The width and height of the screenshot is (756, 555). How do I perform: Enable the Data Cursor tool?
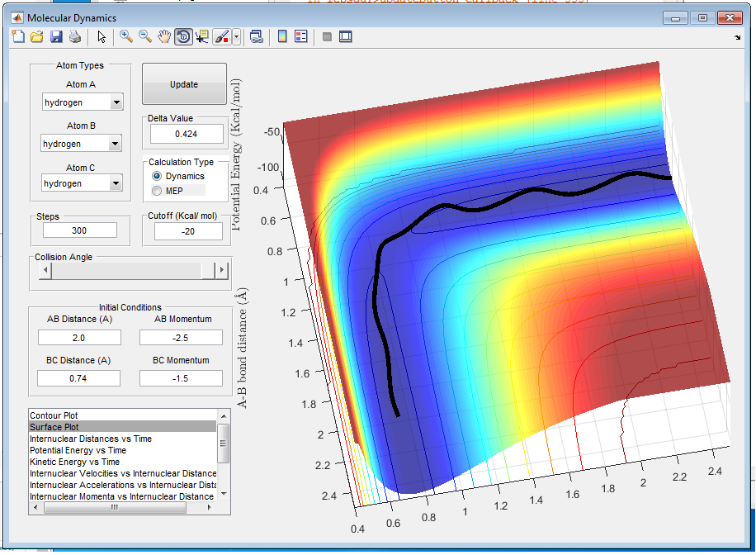tap(202, 36)
